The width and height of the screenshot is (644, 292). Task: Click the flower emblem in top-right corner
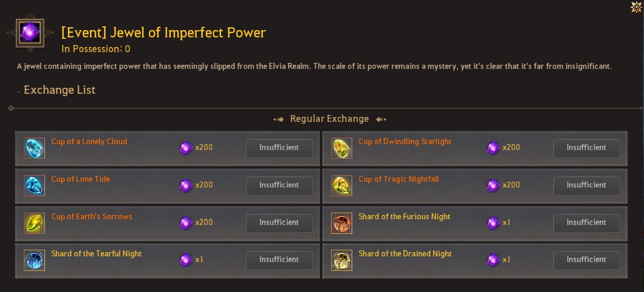636,7
